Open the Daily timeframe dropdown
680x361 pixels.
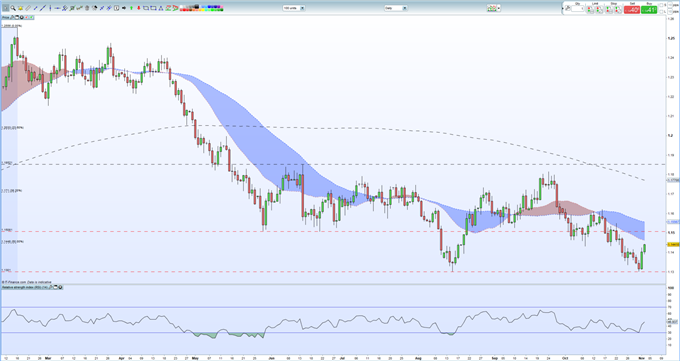click(x=396, y=8)
